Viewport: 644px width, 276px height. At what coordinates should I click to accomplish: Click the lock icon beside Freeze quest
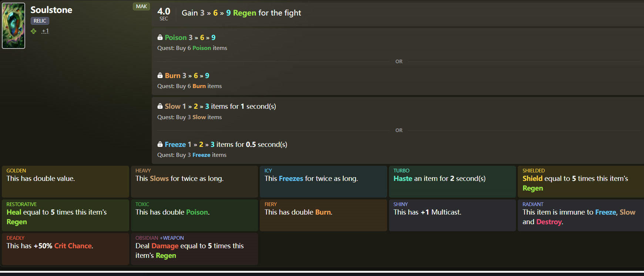(160, 144)
